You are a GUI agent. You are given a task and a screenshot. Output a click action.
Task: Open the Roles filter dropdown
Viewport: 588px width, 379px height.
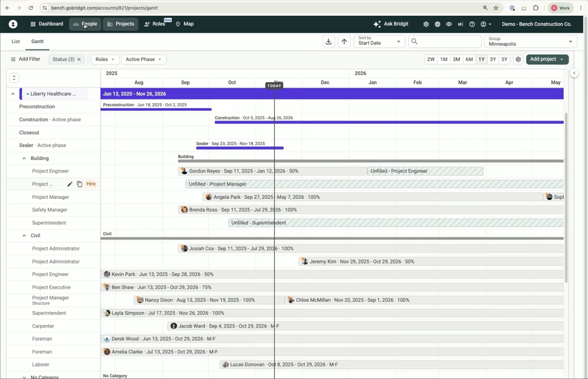[x=105, y=59]
